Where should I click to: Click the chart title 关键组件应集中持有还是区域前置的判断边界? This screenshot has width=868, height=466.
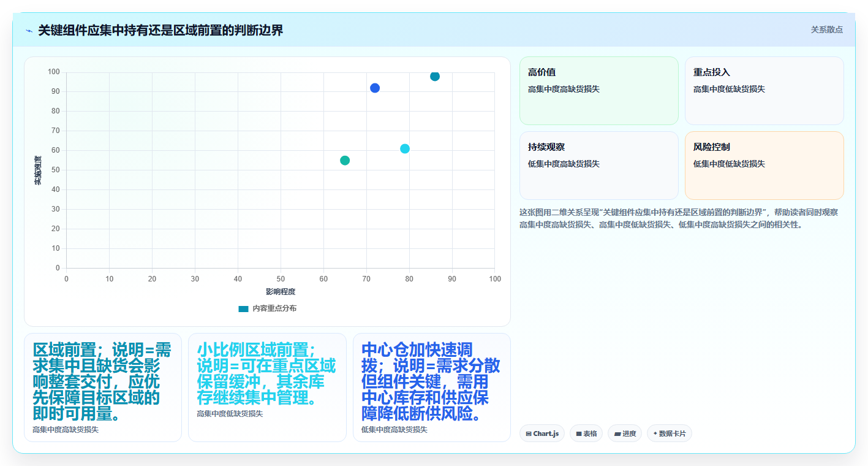coord(160,31)
